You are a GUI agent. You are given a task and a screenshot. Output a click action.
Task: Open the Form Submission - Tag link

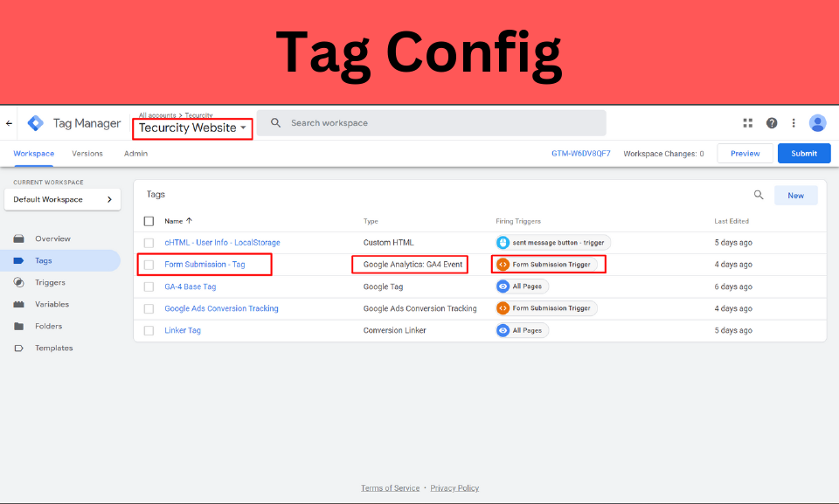pyautogui.click(x=205, y=265)
